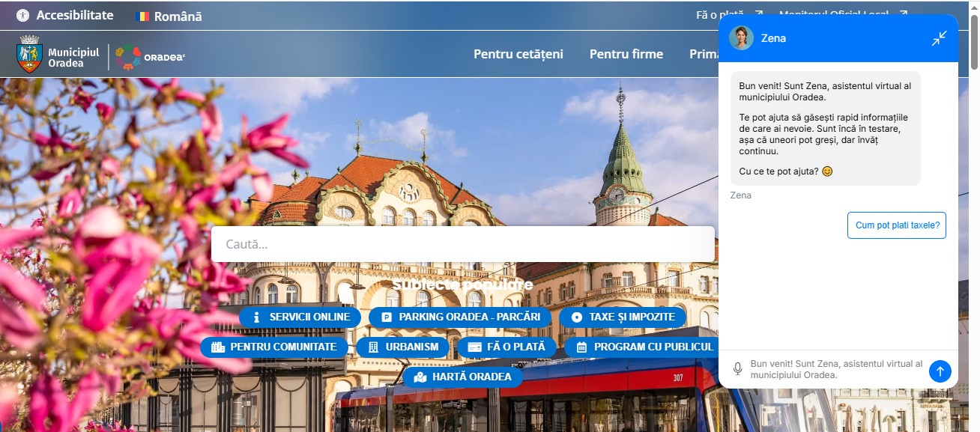Click Zena's avatar picture

point(741,38)
